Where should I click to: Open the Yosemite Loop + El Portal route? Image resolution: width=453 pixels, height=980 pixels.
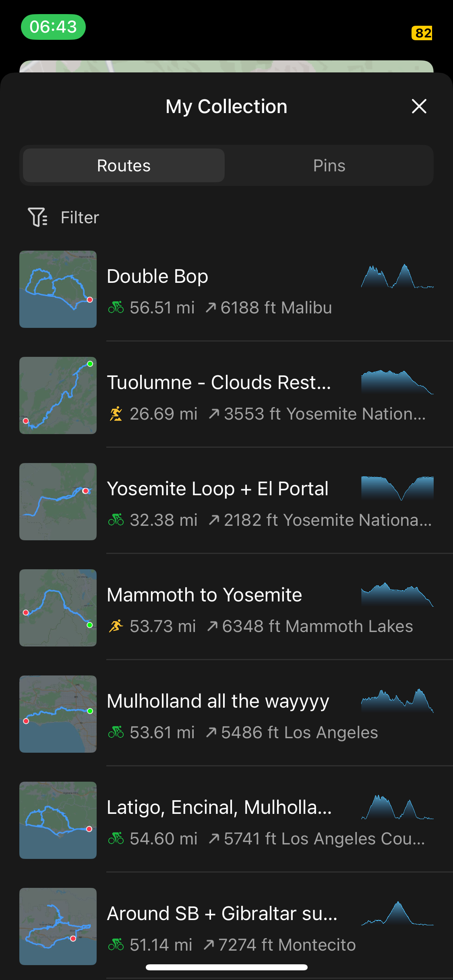click(x=236, y=502)
